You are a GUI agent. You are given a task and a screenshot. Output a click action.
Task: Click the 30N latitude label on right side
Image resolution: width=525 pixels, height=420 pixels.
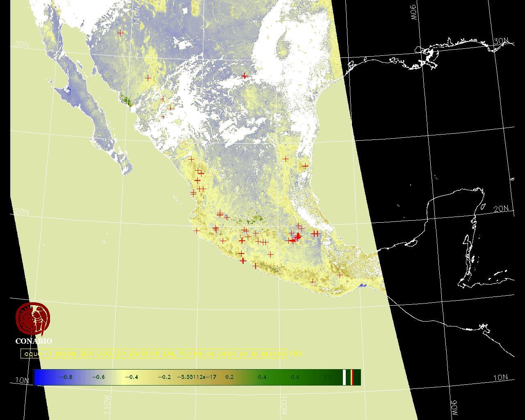tap(500, 41)
